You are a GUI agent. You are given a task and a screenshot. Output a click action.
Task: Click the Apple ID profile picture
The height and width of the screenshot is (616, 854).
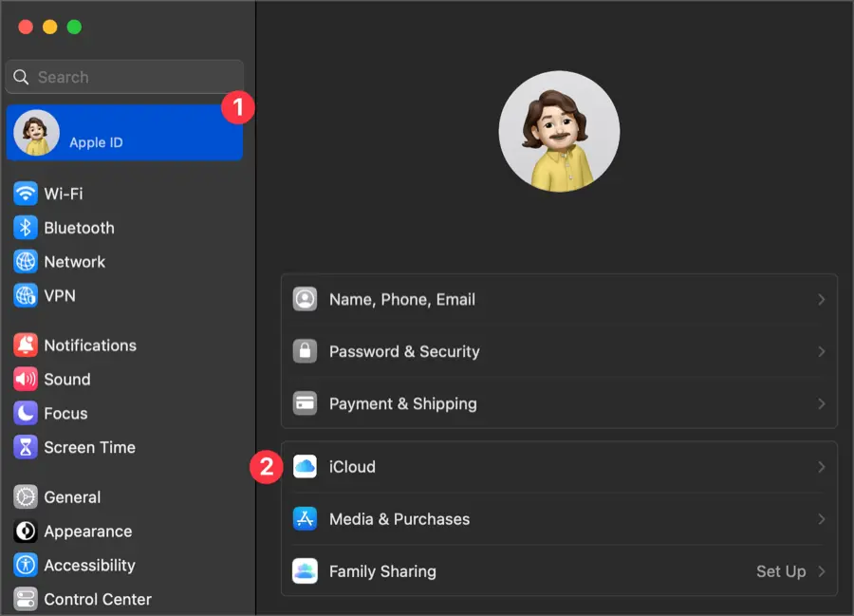[x=559, y=132]
